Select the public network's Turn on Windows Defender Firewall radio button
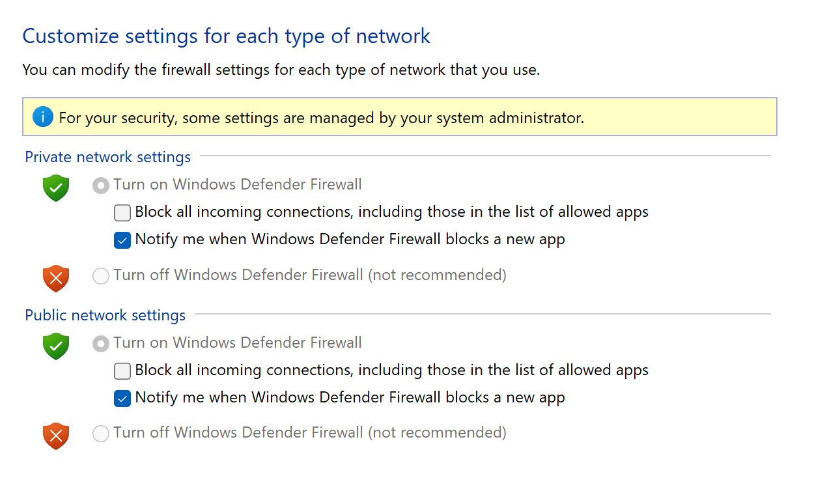Image resolution: width=827 pixels, height=504 pixels. coord(101,344)
